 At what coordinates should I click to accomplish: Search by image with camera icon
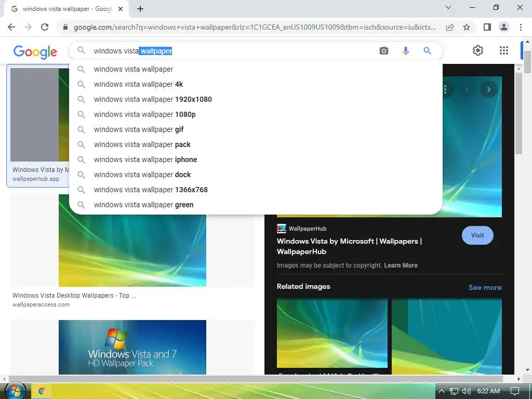(384, 51)
